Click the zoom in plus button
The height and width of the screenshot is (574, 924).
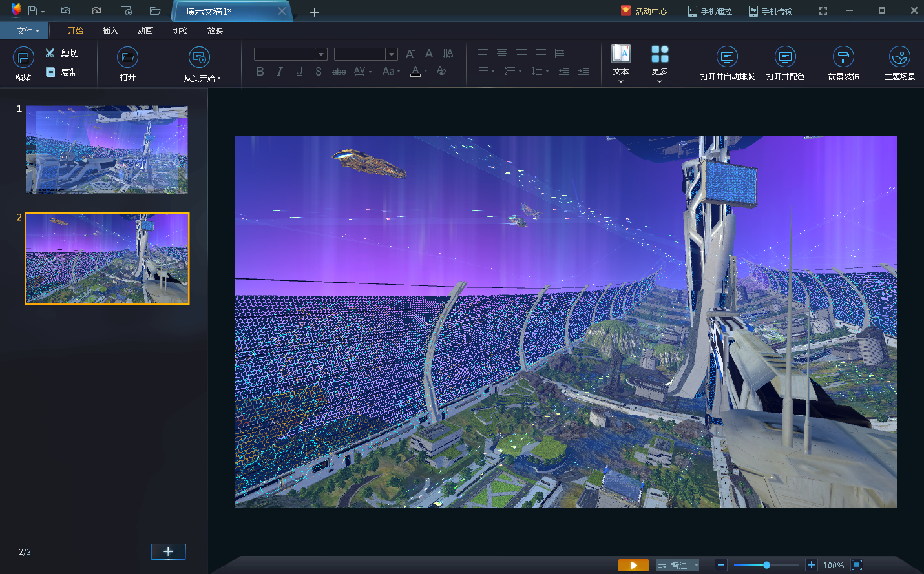pyautogui.click(x=812, y=565)
